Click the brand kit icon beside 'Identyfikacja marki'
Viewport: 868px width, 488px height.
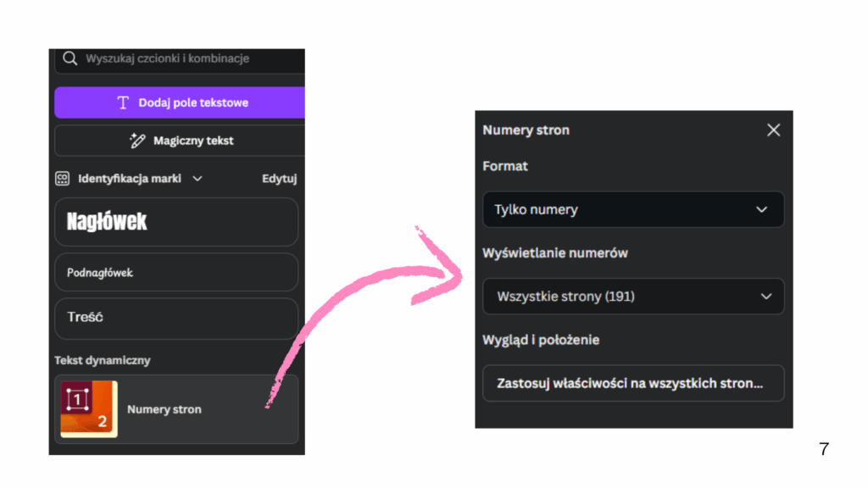point(63,179)
